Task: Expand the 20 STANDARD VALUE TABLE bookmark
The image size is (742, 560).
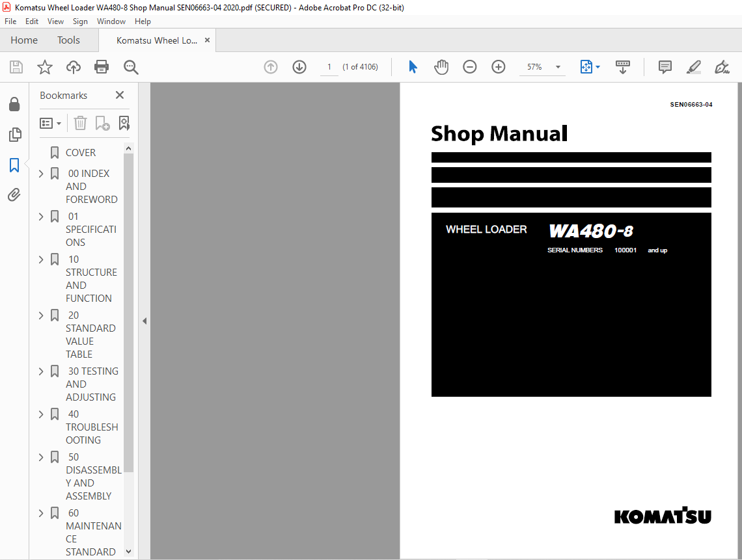Action: pos(41,315)
